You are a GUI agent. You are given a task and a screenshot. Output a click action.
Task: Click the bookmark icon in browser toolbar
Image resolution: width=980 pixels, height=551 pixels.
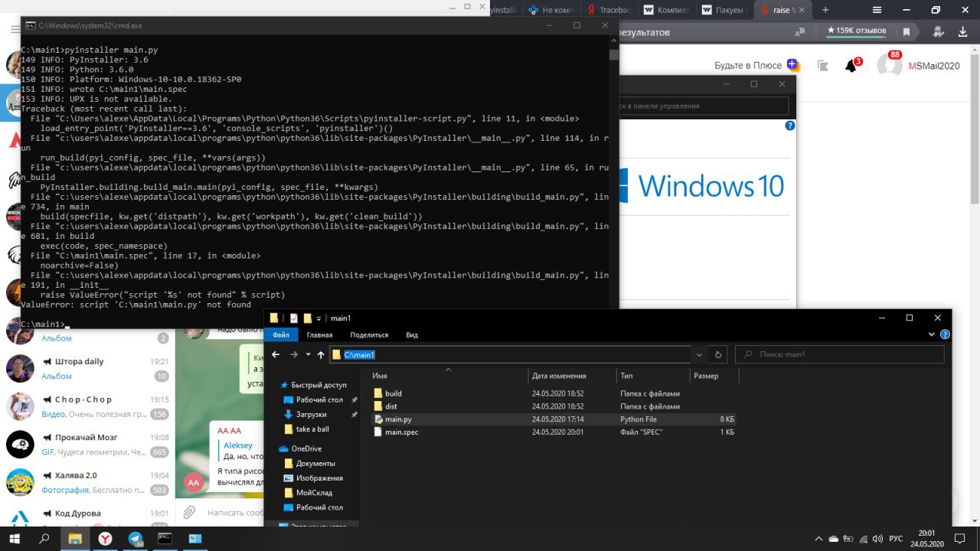tap(906, 32)
